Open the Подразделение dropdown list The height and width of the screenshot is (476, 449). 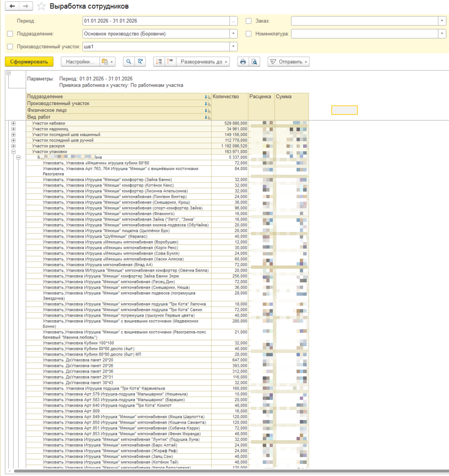233,34
